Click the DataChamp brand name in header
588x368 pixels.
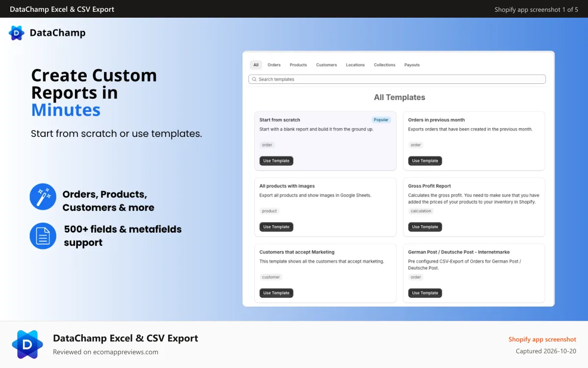(x=58, y=33)
